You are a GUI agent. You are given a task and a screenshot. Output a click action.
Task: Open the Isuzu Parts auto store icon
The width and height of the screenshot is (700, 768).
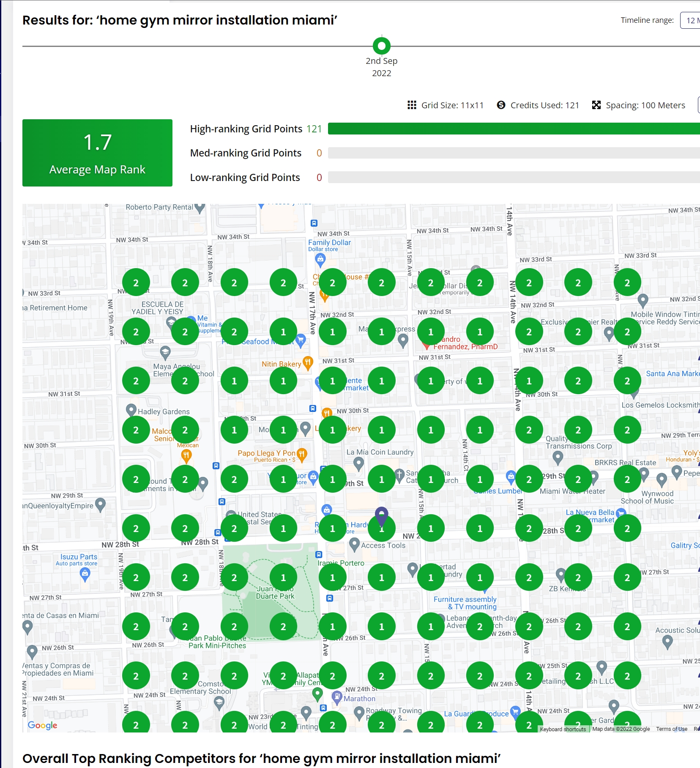tap(85, 574)
